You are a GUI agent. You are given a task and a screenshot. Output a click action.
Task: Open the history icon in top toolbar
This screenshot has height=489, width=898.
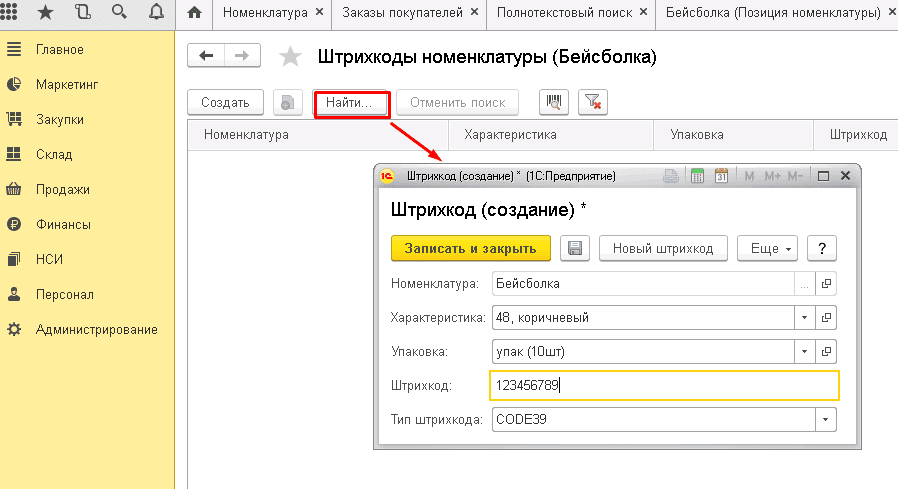point(82,13)
